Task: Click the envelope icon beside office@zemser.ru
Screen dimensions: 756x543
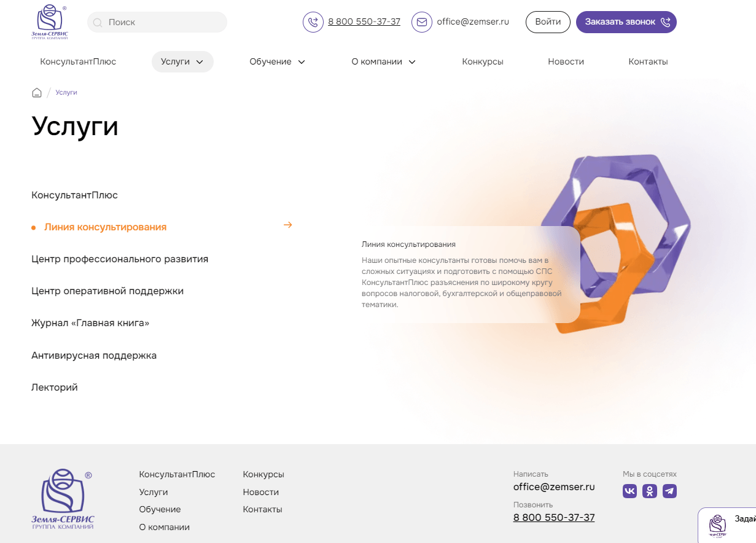Action: [x=422, y=22]
